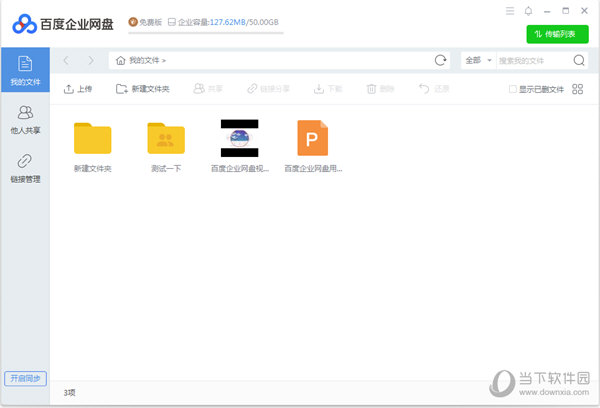Click the 开启同步 button
Viewport: 600px width, 408px height.
(x=25, y=379)
